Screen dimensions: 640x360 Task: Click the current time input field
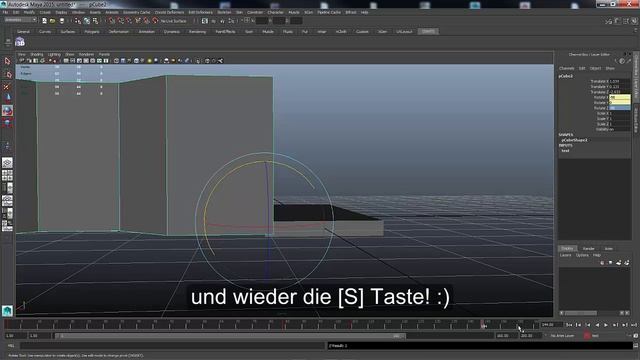pyautogui.click(x=551, y=325)
